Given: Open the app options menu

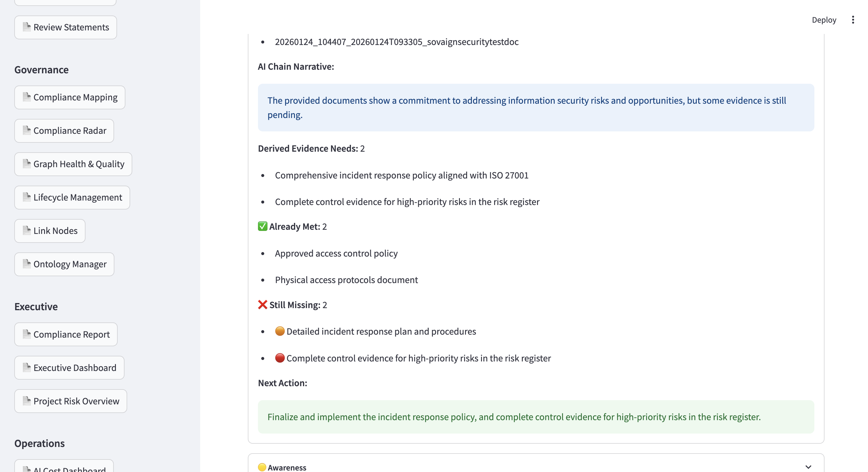Looking at the screenshot, I should pyautogui.click(x=853, y=20).
